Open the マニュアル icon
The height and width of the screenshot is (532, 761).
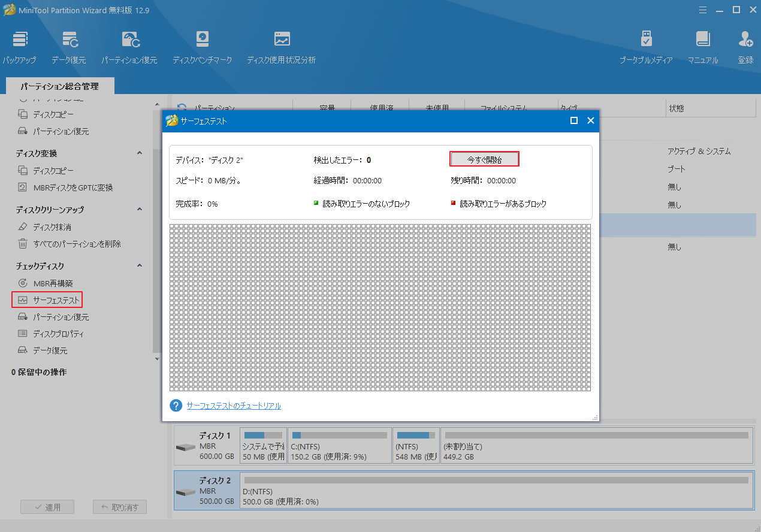click(x=703, y=47)
